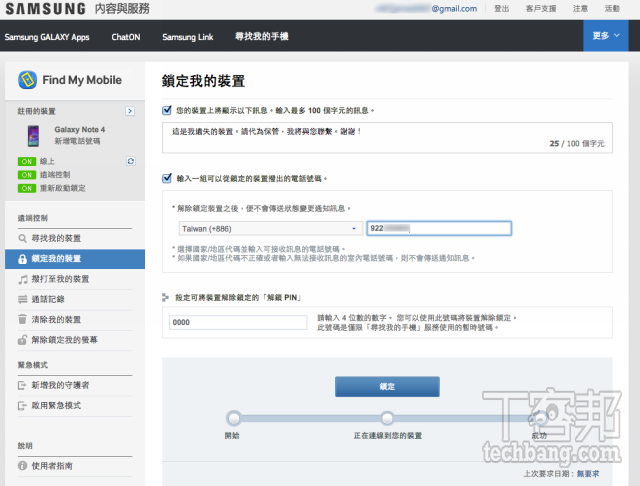Toggle the ON badge for 遠端控制
The width and height of the screenshot is (640, 486).
click(x=27, y=175)
